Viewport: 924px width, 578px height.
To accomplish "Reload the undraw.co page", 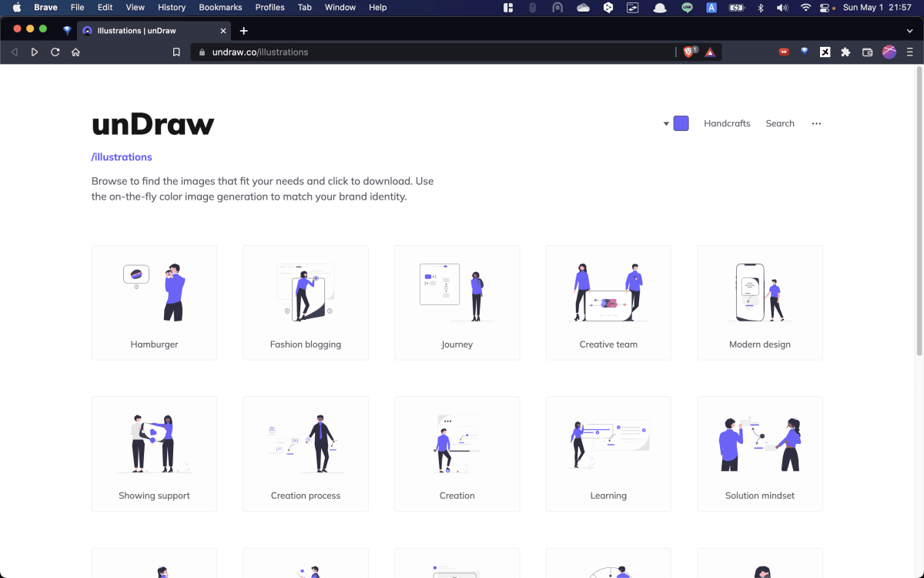I will (x=55, y=52).
